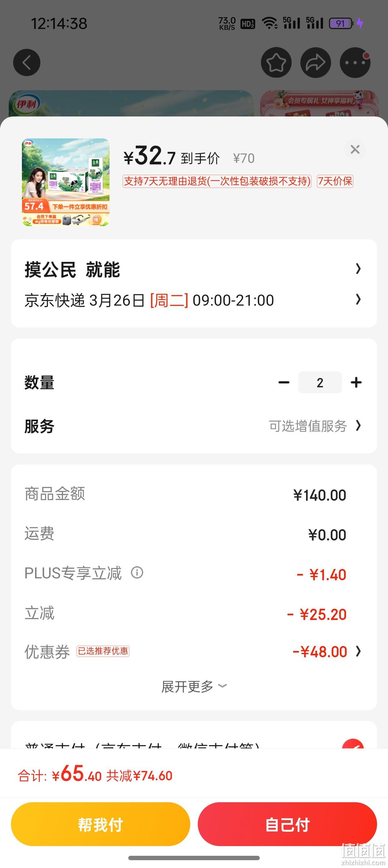Tap the 帮我付 button
388x868 pixels.
[x=100, y=824]
